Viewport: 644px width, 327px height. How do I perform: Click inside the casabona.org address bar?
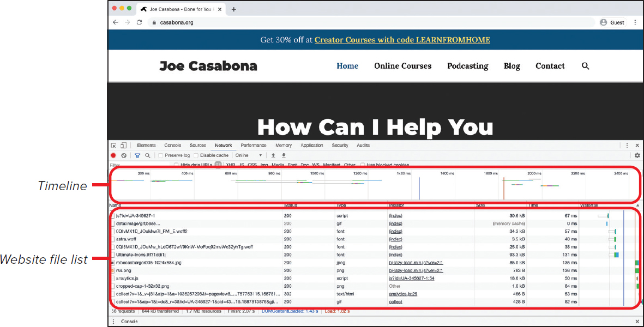(174, 22)
